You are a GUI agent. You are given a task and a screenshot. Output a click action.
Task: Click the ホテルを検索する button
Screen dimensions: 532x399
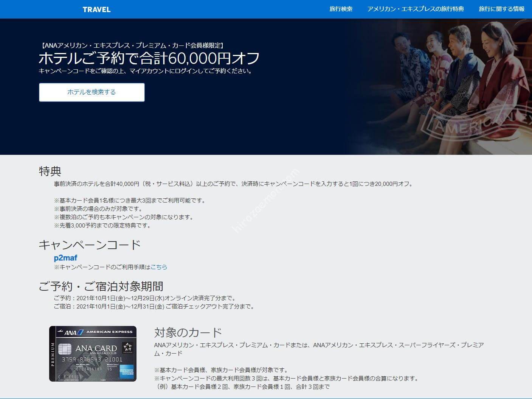click(92, 92)
